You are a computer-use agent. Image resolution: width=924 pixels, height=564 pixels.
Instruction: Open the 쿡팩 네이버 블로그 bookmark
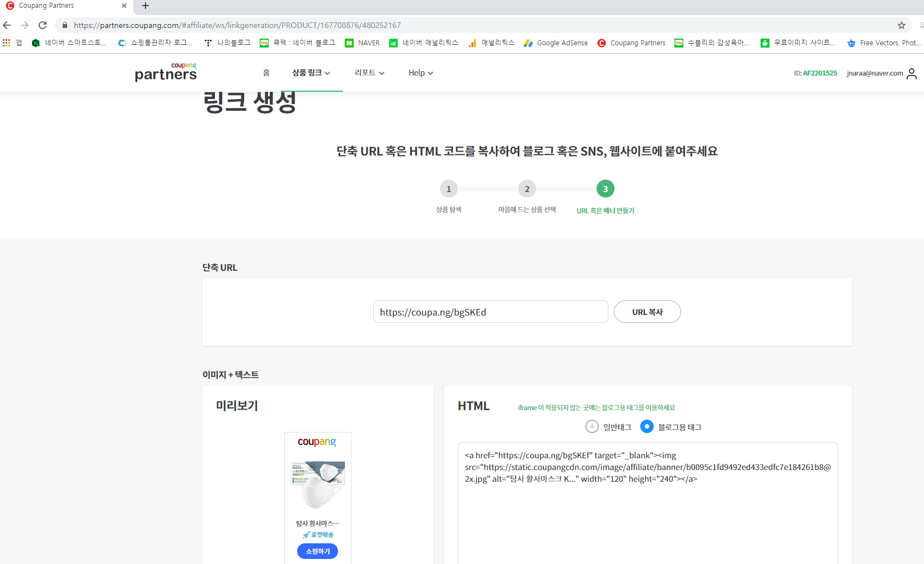[x=297, y=43]
